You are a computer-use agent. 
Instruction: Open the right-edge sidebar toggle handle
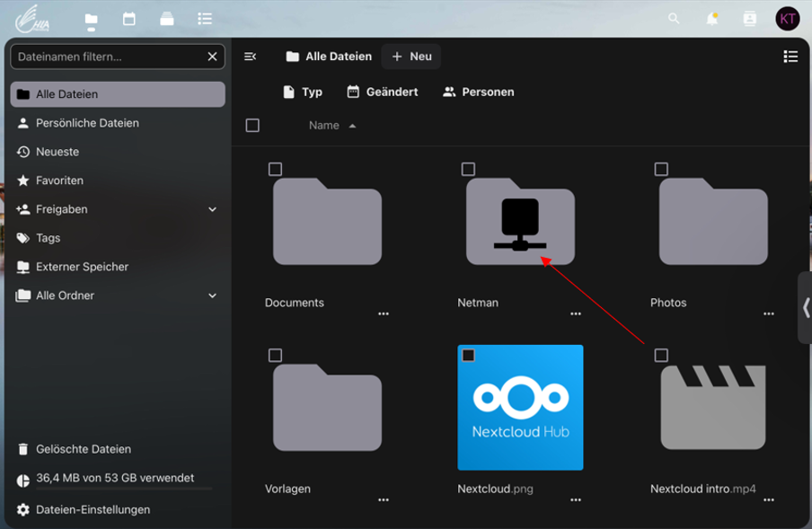coord(806,307)
